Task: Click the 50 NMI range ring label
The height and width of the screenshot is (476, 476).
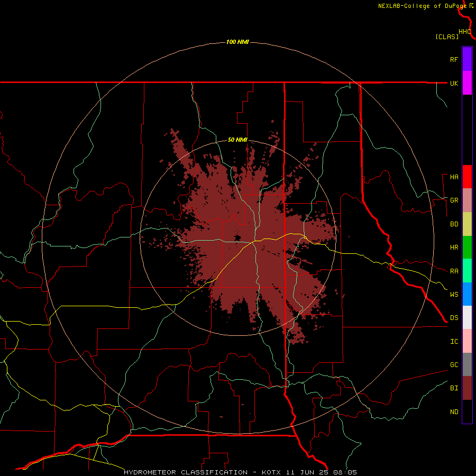Action: pyautogui.click(x=237, y=140)
